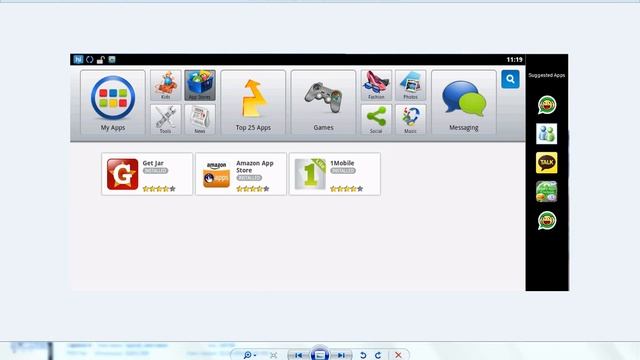Open the Games category
This screenshot has width=640, height=360.
323,102
